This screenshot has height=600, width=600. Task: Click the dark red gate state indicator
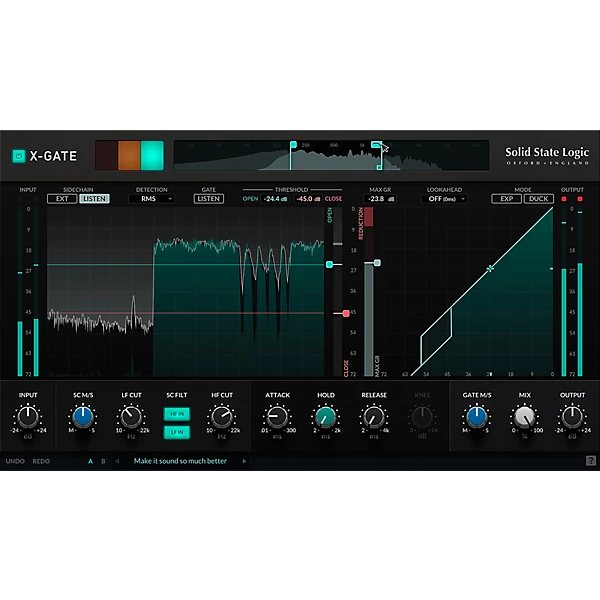[107, 155]
